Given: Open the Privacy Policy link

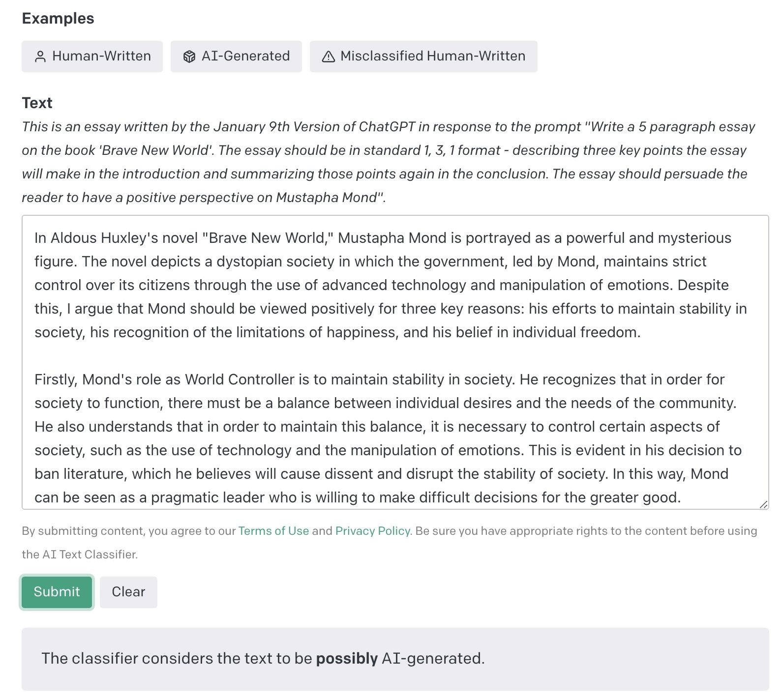Looking at the screenshot, I should click(372, 531).
